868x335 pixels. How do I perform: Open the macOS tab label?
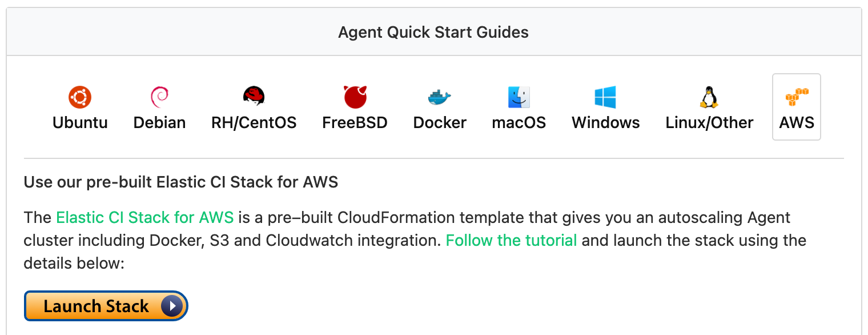[519, 123]
